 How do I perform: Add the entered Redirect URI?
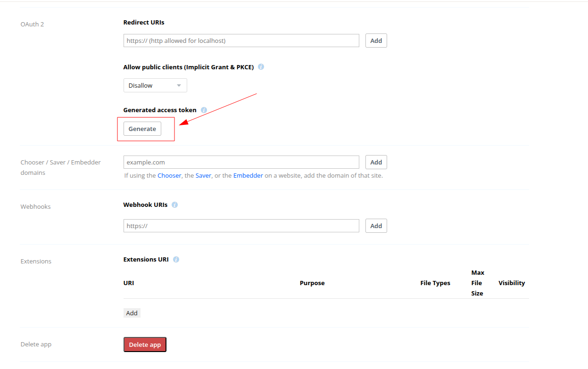pos(376,41)
